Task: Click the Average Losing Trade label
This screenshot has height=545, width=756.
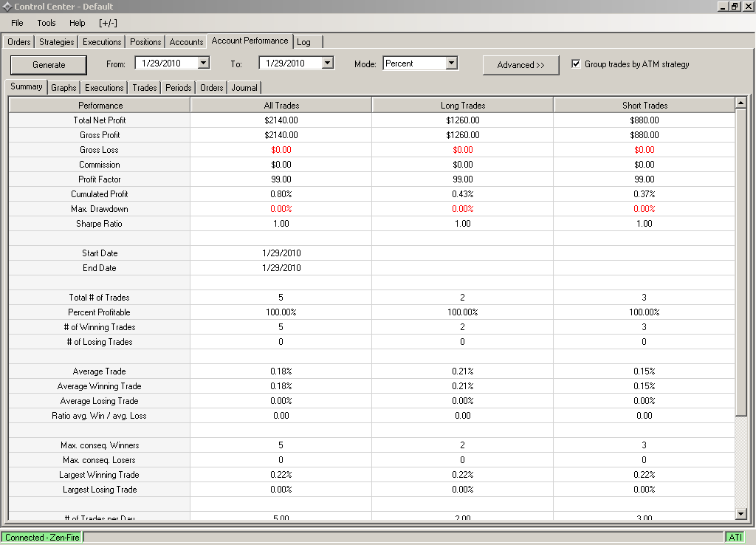Action: [100, 401]
